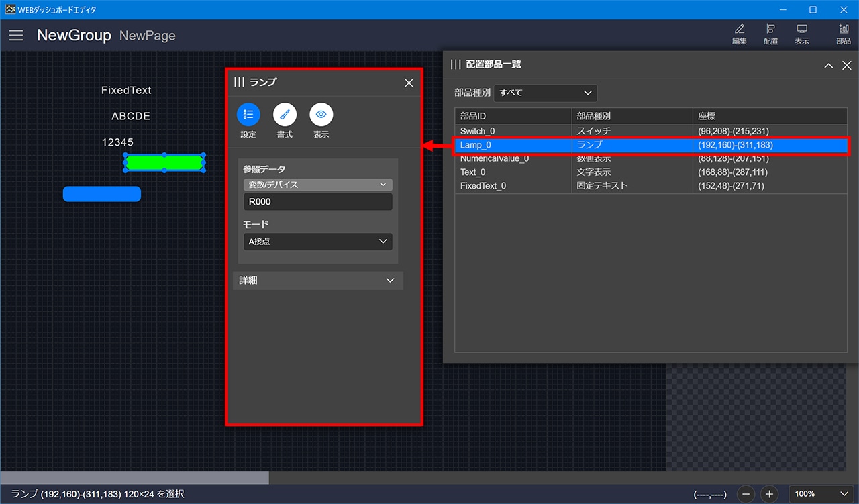Click the 表示 (Display) monitor icon
This screenshot has height=504, width=859.
pyautogui.click(x=801, y=34)
